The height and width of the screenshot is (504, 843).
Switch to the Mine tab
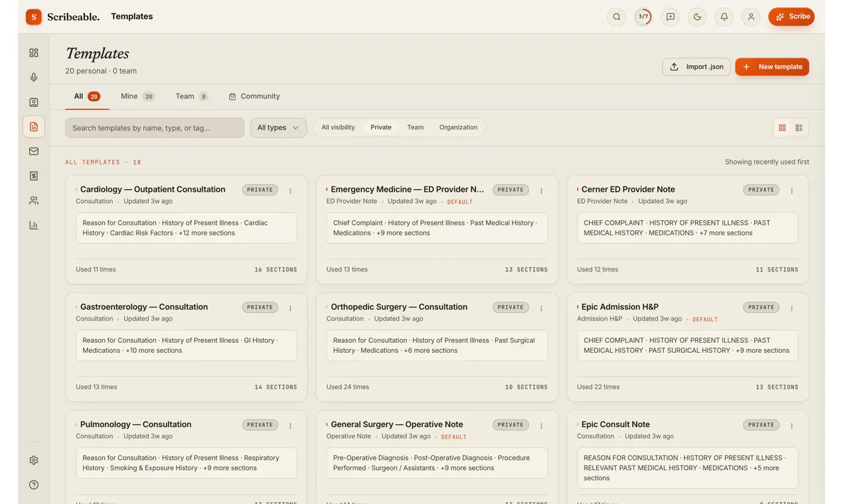point(137,96)
